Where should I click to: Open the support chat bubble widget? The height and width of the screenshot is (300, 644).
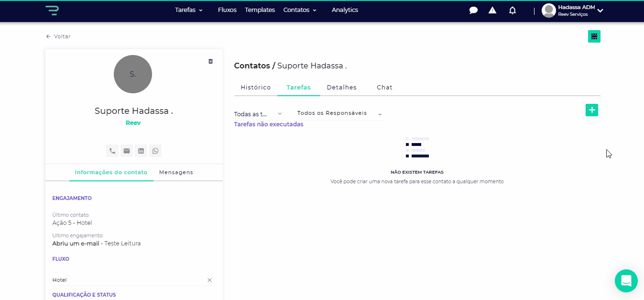tap(626, 281)
